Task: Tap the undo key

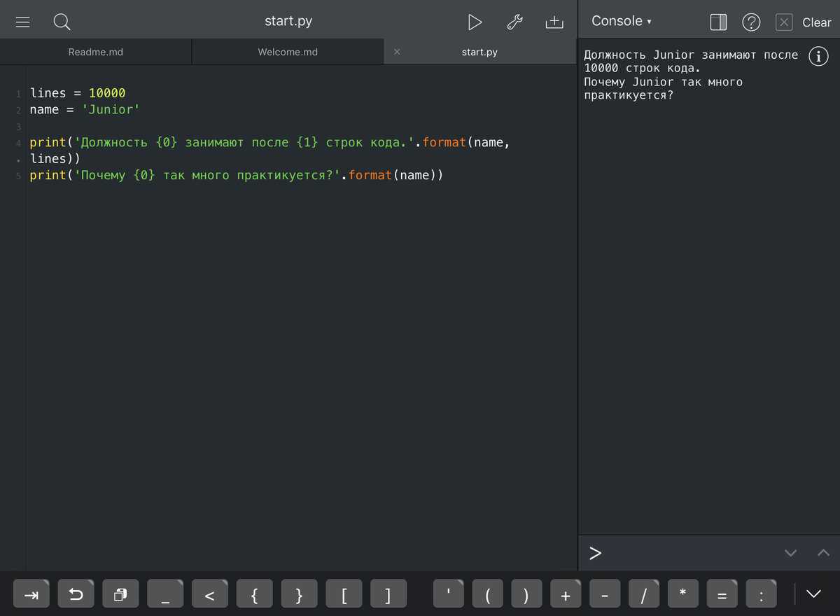Action: pyautogui.click(x=76, y=594)
